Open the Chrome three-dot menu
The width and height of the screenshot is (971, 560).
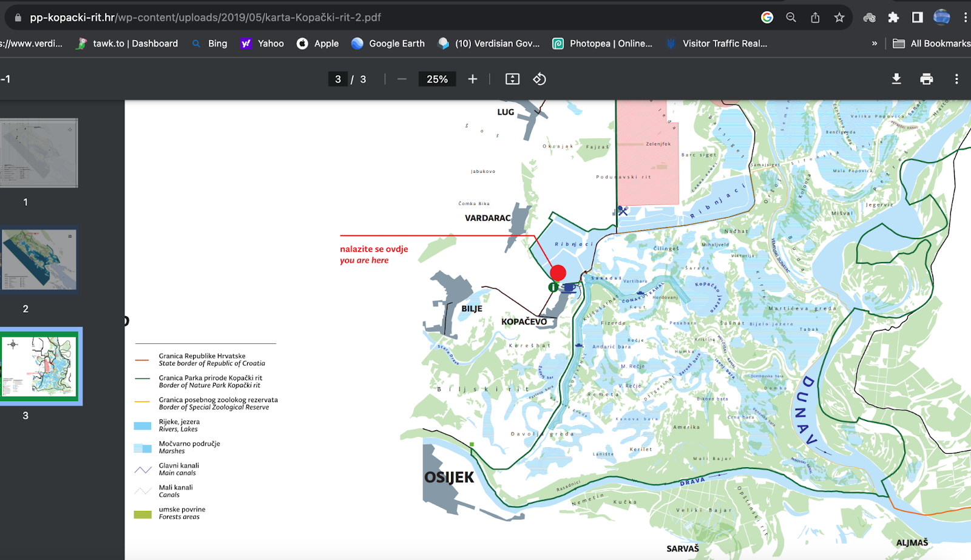click(x=965, y=18)
